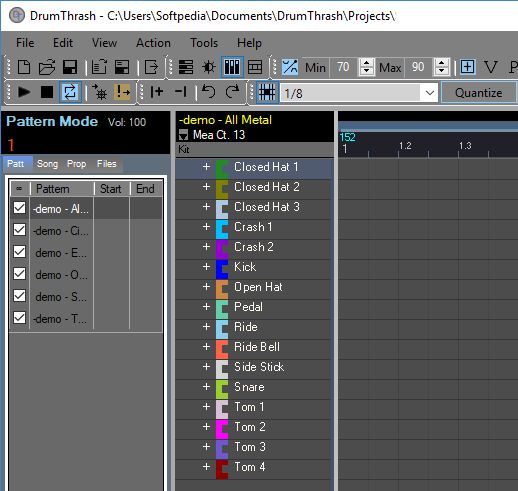Expand the Closed Hat 1 track
This screenshot has height=491, width=518.
pos(206,167)
